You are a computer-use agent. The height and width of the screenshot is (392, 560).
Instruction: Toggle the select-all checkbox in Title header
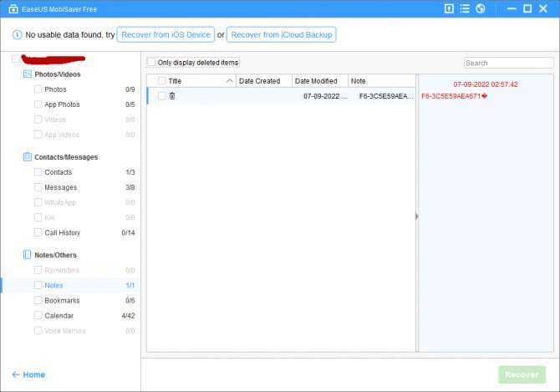tap(162, 81)
